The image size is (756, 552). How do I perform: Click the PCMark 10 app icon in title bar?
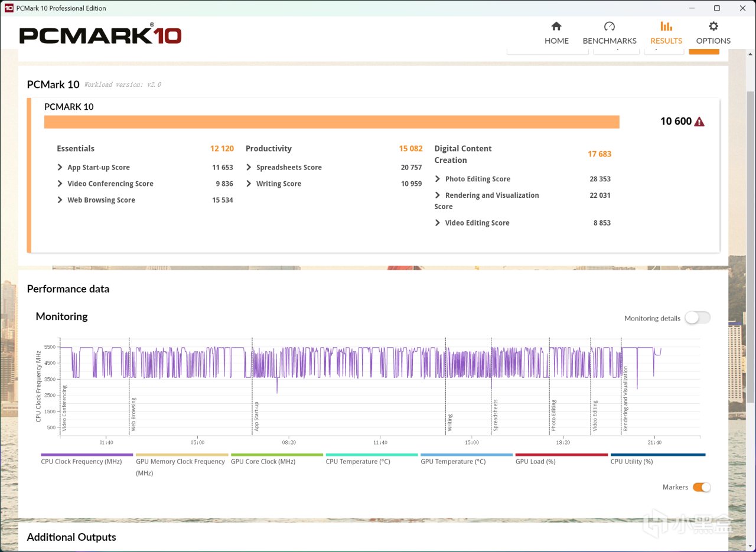tap(9, 8)
